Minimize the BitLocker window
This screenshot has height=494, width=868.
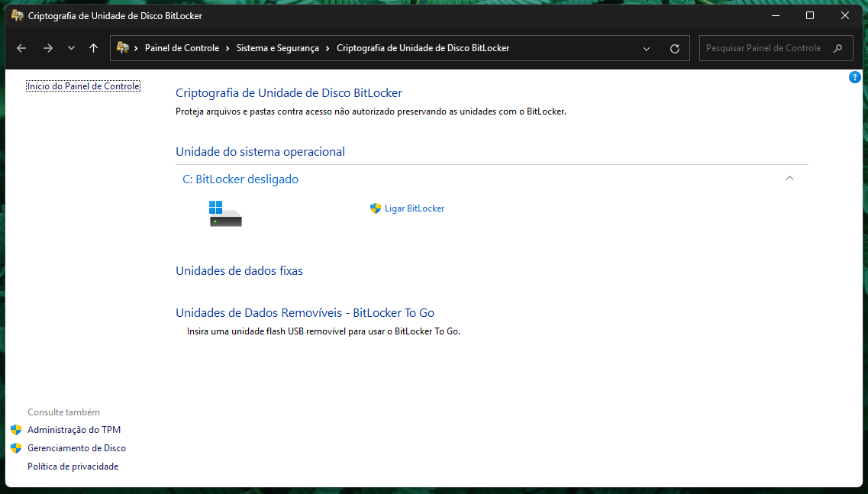(x=776, y=15)
